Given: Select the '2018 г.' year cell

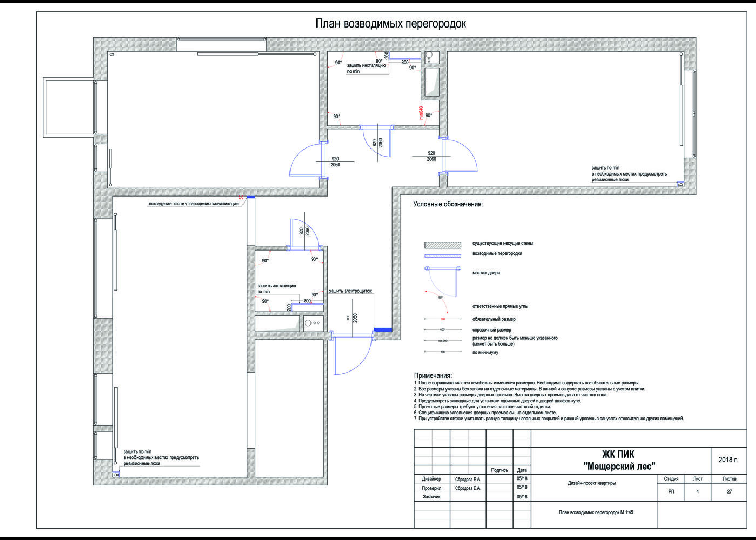Looking at the screenshot, I should click(x=728, y=460).
